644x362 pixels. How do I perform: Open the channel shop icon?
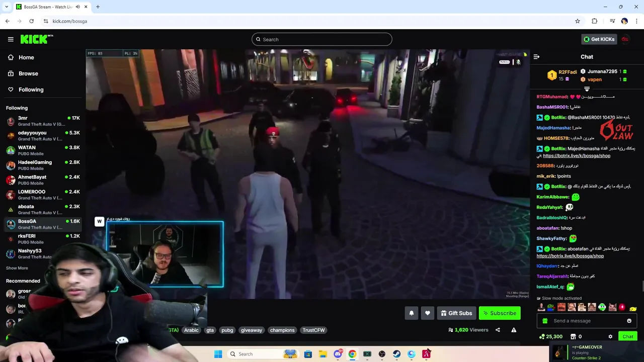[x=573, y=336]
